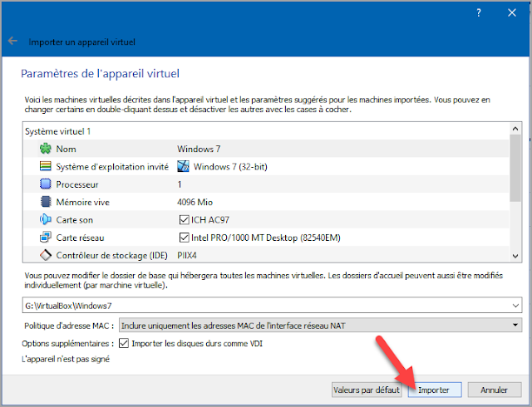Click the Paramètres de l'appareil virtuel heading

click(x=100, y=73)
